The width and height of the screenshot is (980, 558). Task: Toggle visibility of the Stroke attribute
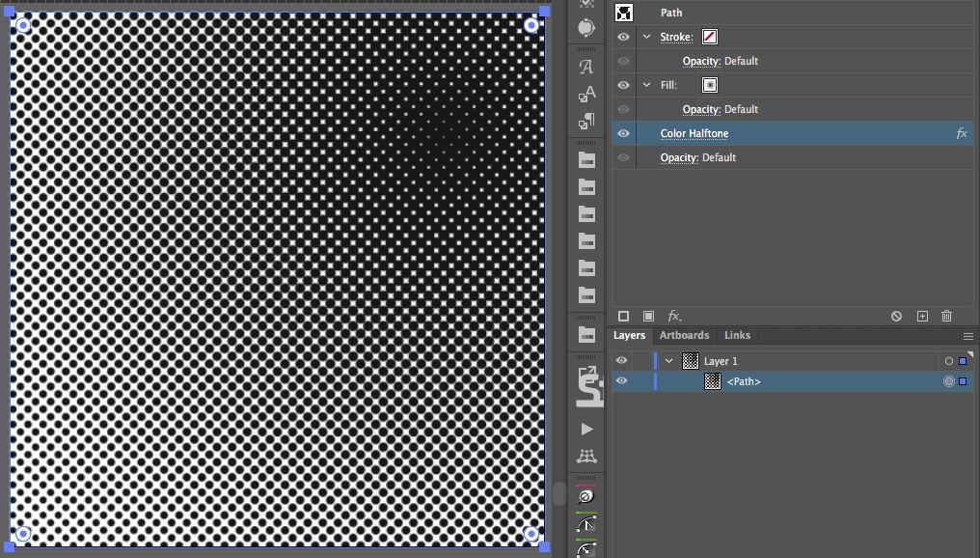623,37
